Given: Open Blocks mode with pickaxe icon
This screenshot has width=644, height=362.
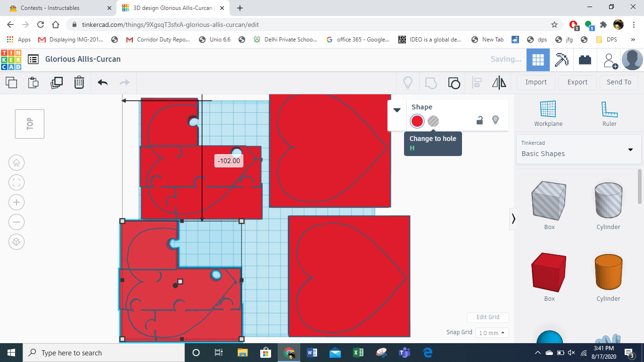Looking at the screenshot, I should [561, 59].
